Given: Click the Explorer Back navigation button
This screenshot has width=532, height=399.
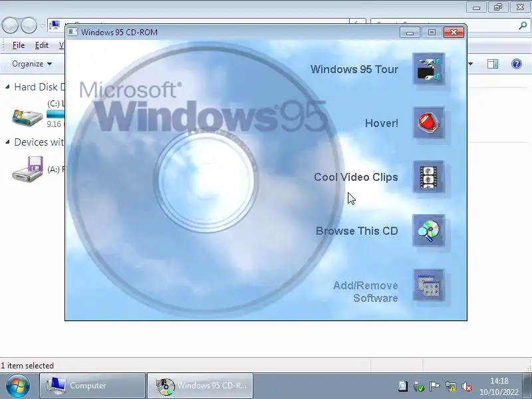Looking at the screenshot, I should (x=10, y=25).
